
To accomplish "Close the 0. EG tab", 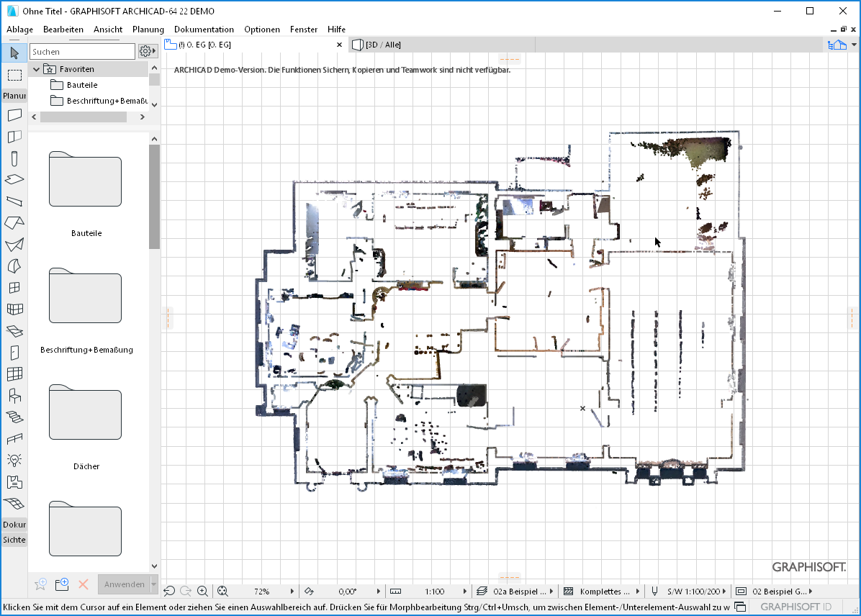I will click(339, 45).
